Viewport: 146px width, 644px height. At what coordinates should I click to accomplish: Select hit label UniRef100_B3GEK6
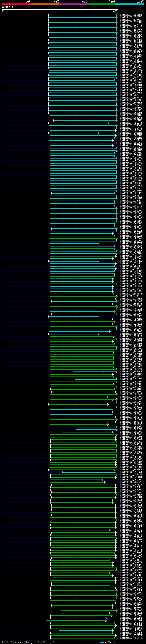pyautogui.click(x=131, y=306)
